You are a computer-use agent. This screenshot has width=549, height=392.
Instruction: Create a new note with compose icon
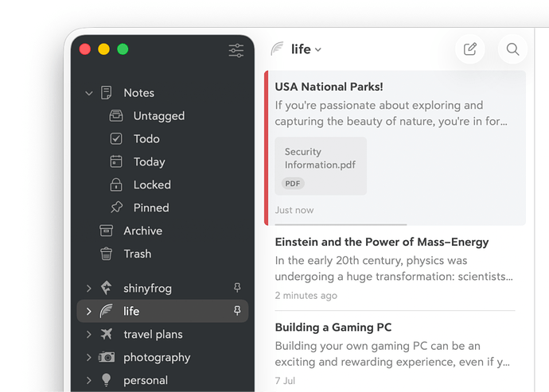click(x=470, y=49)
